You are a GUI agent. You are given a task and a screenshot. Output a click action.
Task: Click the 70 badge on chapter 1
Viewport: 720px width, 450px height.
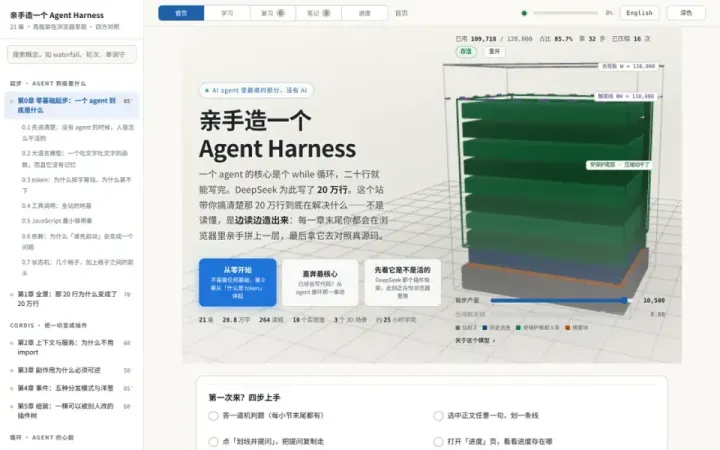[x=127, y=294]
